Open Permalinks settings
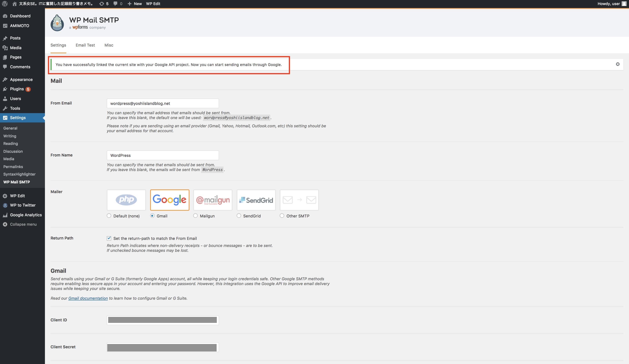Screen dimensions: 629x364 point(13,167)
